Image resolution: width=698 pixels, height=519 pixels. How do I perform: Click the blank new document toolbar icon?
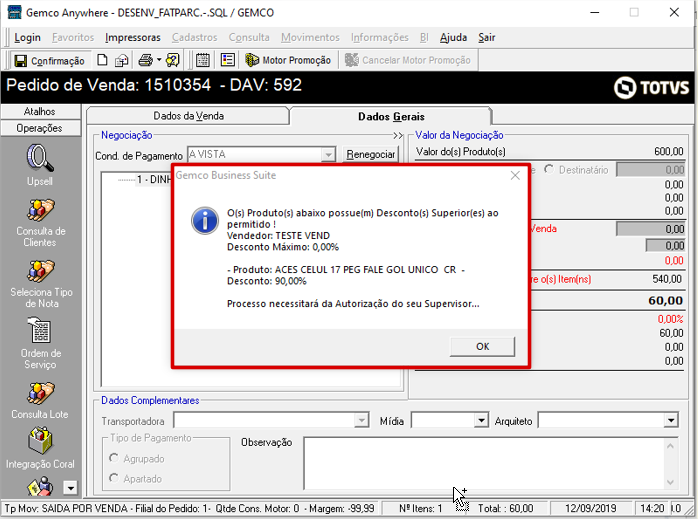click(102, 60)
